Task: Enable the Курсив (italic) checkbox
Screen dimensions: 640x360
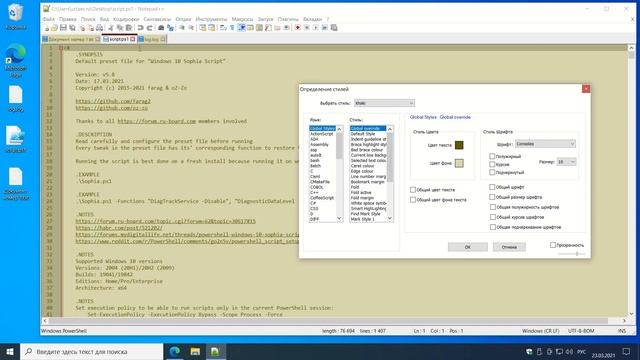Action: click(492, 164)
